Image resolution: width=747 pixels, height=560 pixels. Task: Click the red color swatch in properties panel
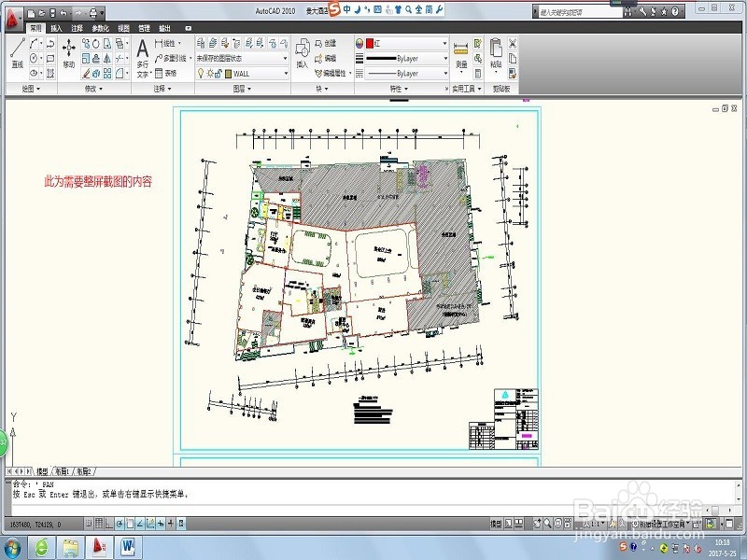(370, 43)
